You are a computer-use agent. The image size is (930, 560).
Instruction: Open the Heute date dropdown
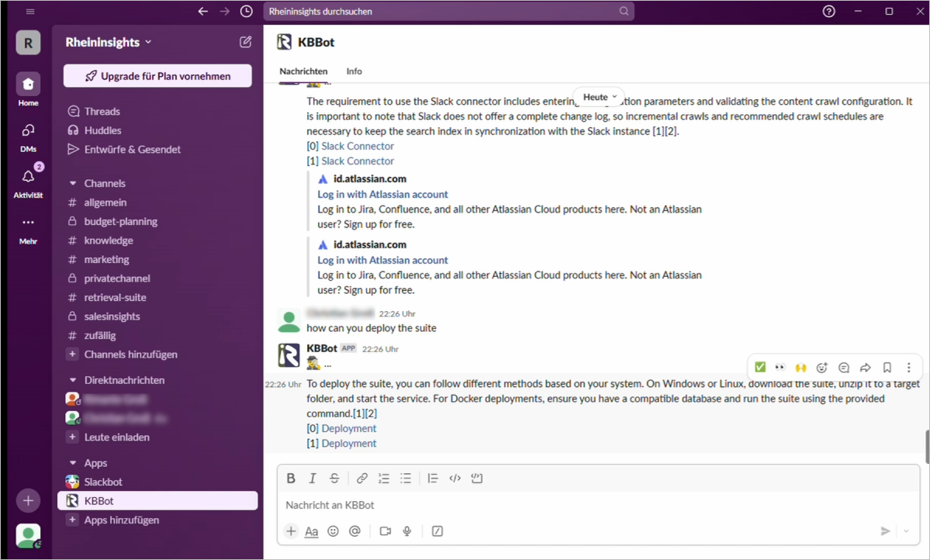(x=600, y=97)
